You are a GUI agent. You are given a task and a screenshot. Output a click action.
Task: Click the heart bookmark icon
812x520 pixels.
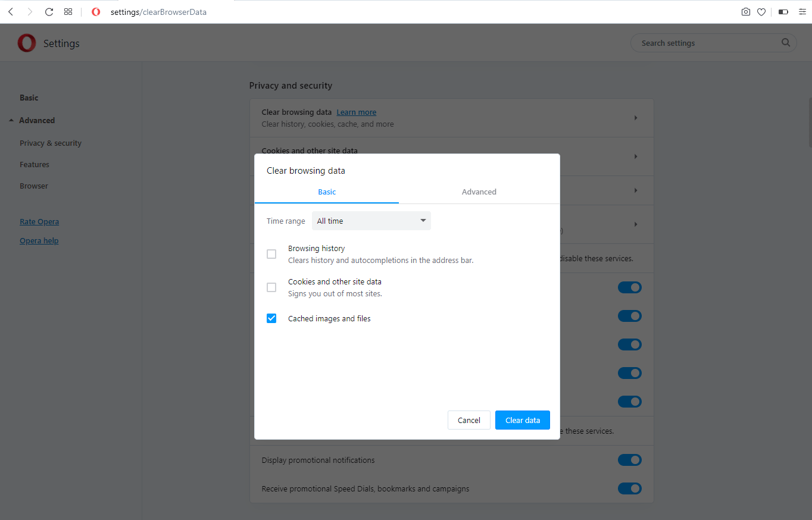point(761,12)
